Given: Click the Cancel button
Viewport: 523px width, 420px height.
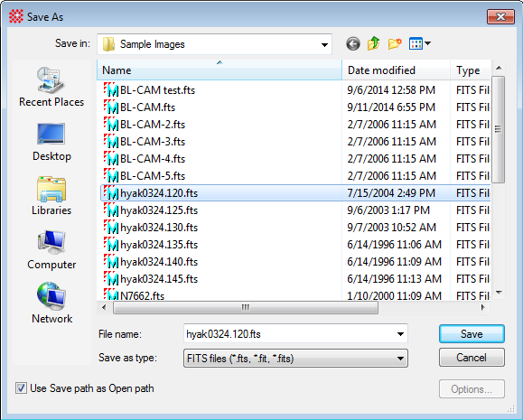Looking at the screenshot, I should click(472, 358).
